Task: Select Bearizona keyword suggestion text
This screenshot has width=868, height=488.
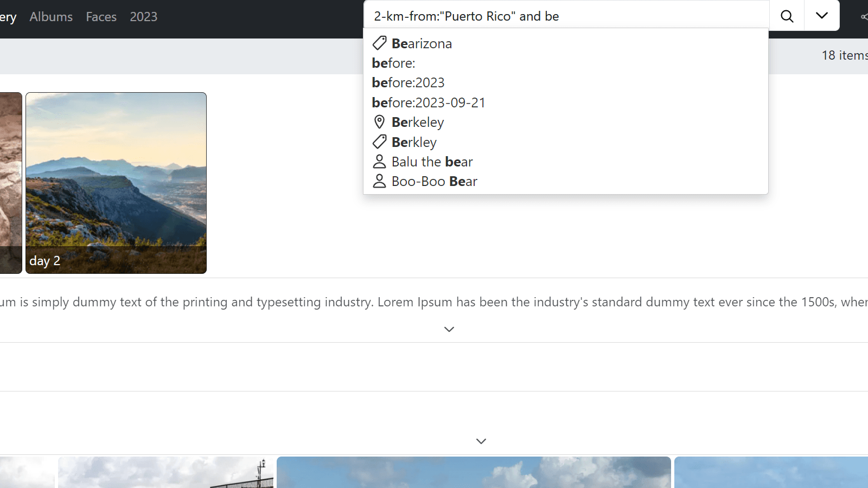Action: point(422,43)
